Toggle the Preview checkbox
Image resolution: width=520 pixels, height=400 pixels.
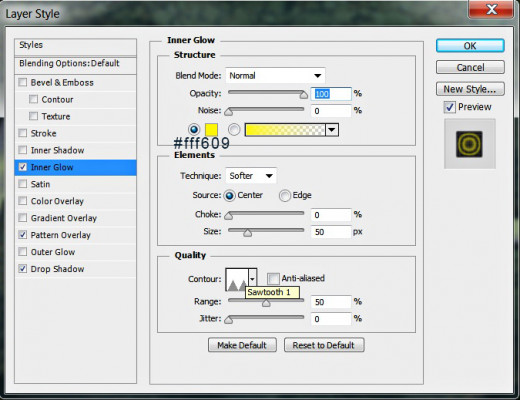pyautogui.click(x=450, y=107)
